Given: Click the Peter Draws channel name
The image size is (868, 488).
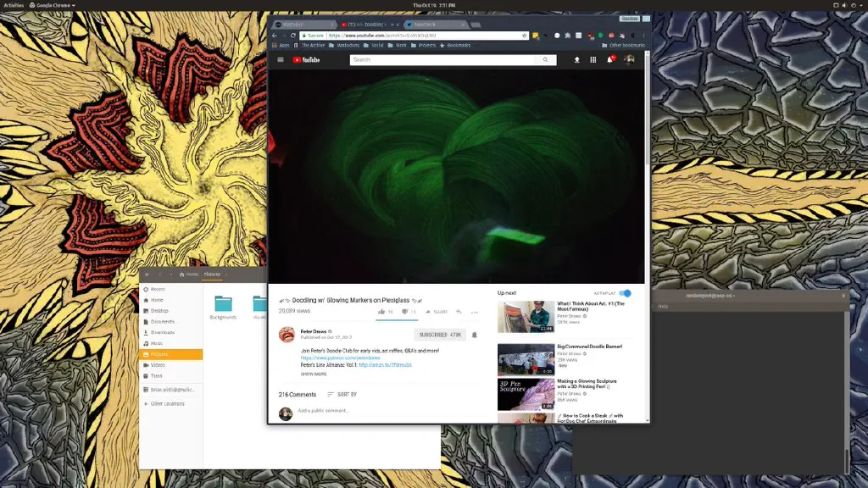Looking at the screenshot, I should (x=314, y=331).
